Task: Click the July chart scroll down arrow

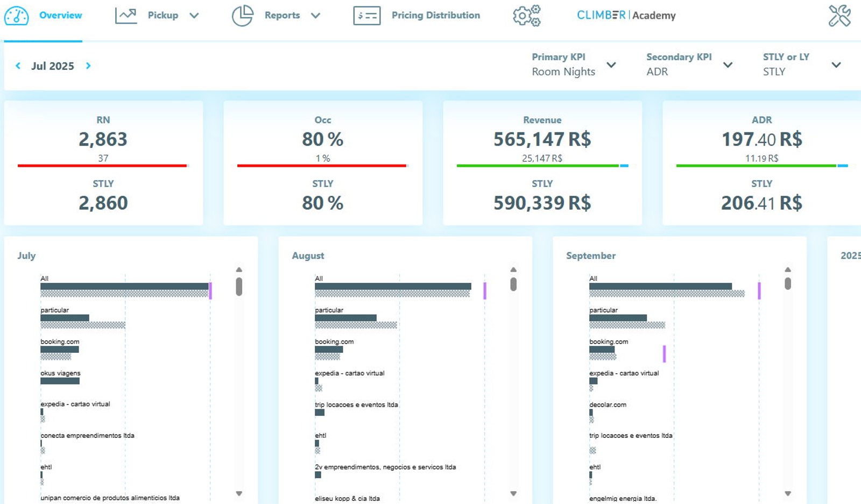Action: (x=239, y=493)
